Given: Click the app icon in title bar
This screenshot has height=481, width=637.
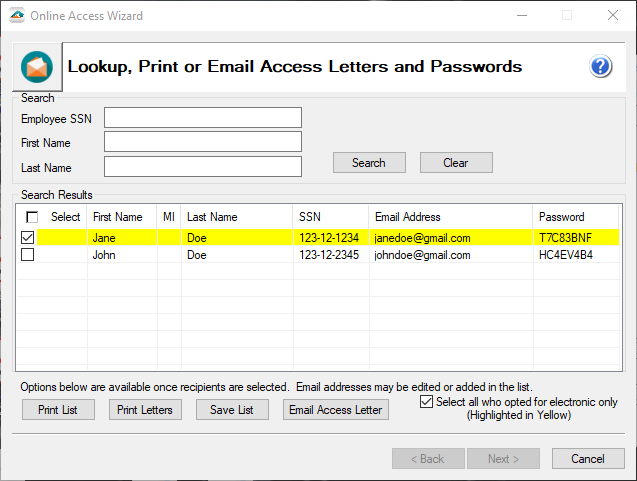Looking at the screenshot, I should coord(16,16).
